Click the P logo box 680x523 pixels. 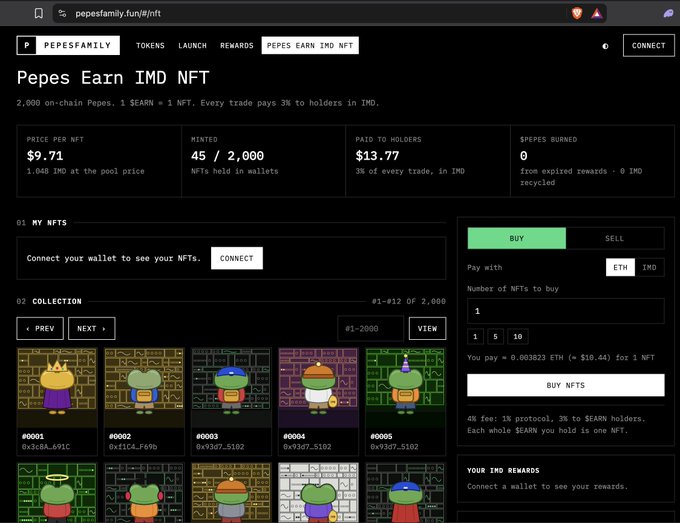(x=27, y=45)
